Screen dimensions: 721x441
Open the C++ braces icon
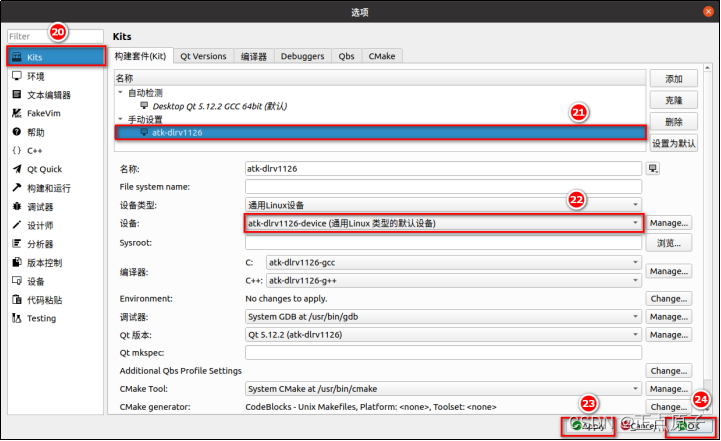point(17,150)
